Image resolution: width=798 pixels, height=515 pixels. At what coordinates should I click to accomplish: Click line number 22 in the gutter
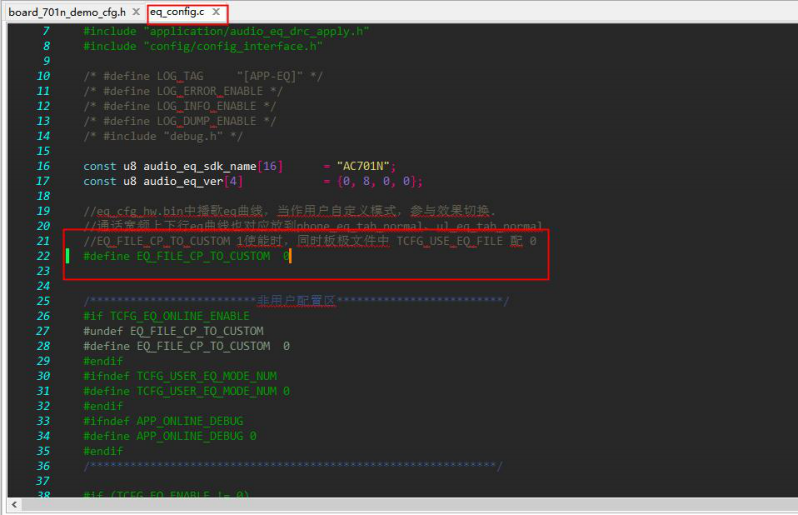tap(43, 256)
